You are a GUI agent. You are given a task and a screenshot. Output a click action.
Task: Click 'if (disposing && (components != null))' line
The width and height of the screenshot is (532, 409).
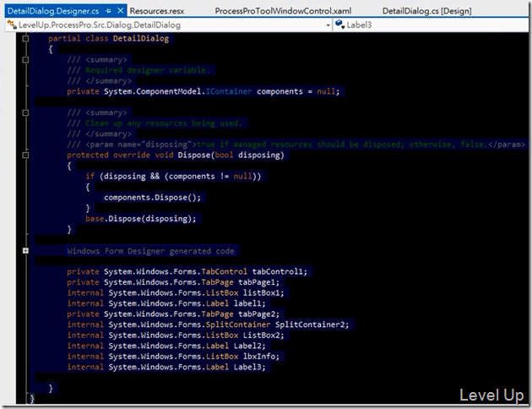tap(173, 176)
